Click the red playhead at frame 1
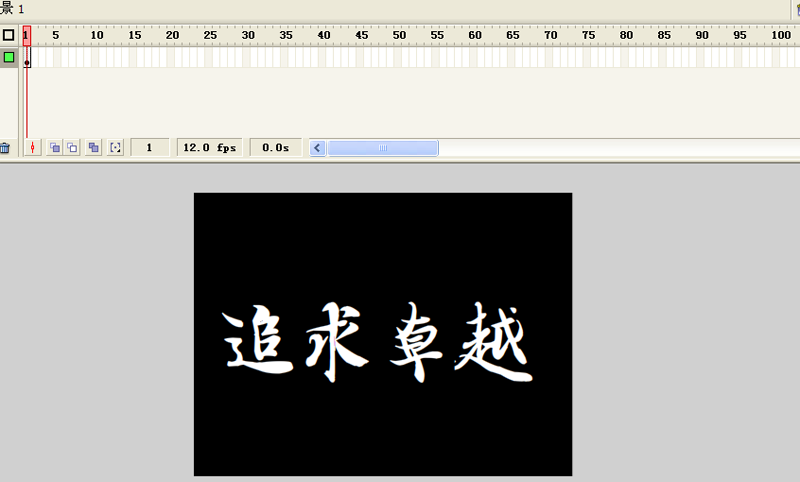This screenshot has width=800, height=482. [x=27, y=36]
